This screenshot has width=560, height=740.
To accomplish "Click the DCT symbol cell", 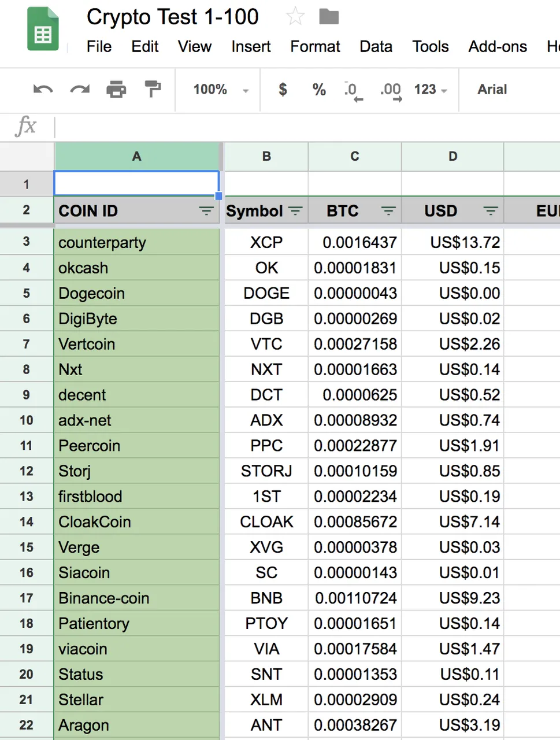I will click(266, 395).
